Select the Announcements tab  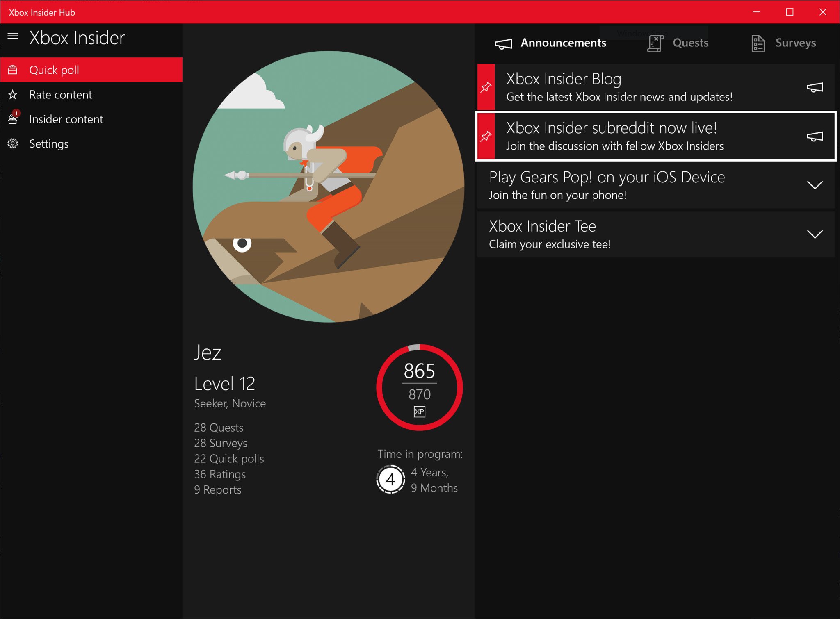[550, 43]
